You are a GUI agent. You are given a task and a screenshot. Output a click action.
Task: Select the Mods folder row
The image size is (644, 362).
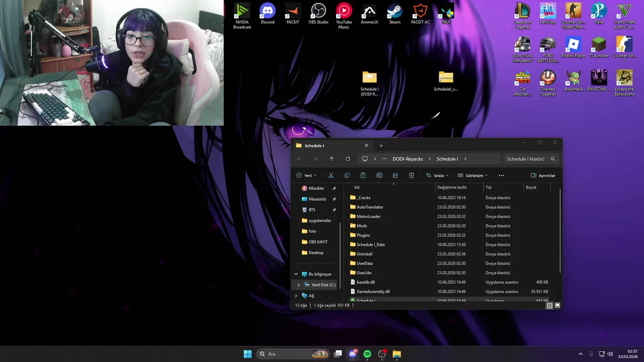coord(453,226)
